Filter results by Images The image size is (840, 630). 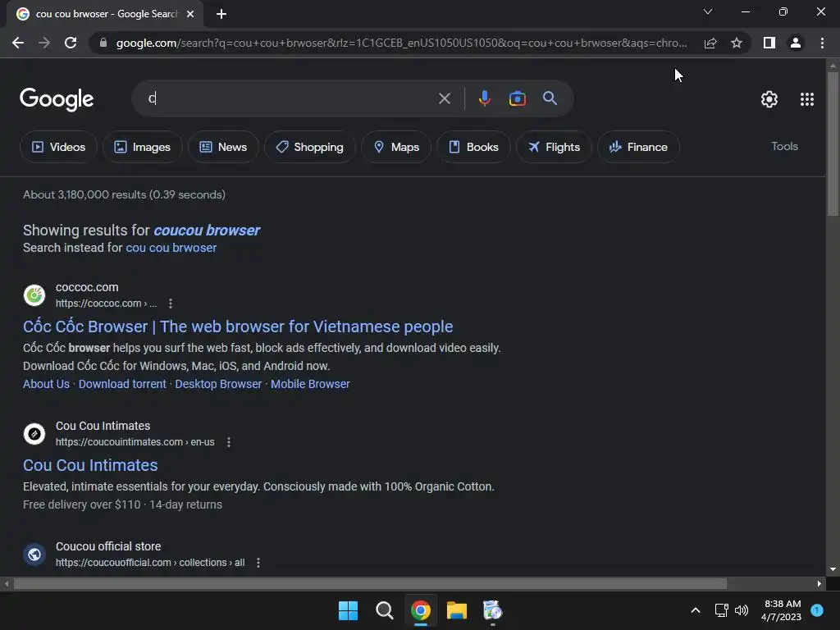pyautogui.click(x=143, y=147)
